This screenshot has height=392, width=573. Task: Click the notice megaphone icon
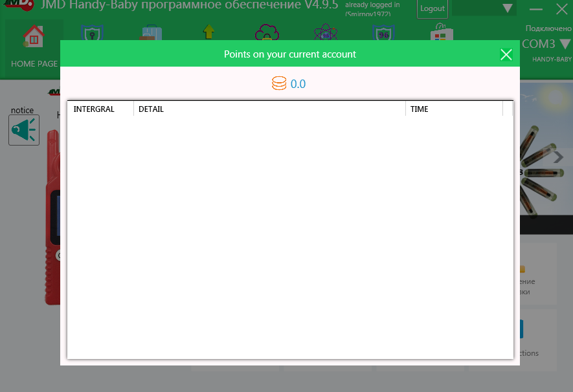24,130
